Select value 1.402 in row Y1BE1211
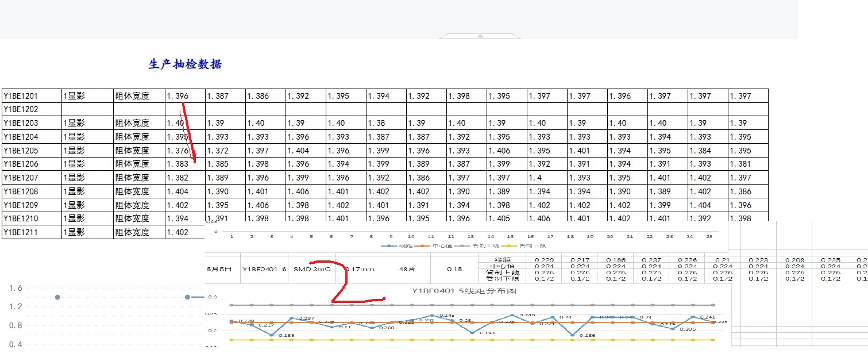The height and width of the screenshot is (353, 868). 178,232
